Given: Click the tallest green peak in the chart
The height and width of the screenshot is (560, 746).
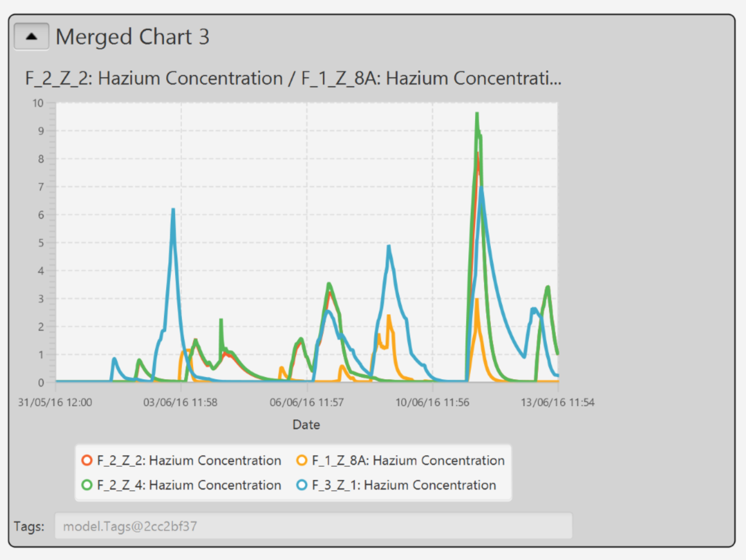Looking at the screenshot, I should point(477,115).
